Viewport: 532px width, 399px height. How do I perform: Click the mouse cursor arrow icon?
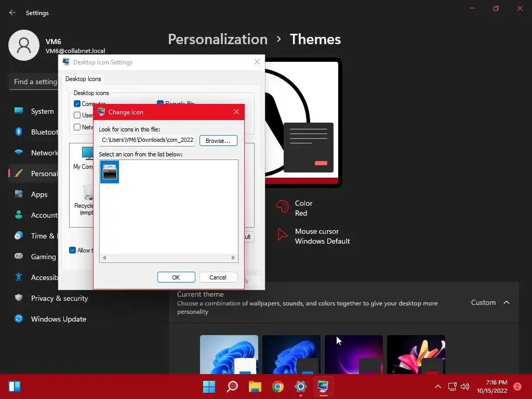coord(282,234)
